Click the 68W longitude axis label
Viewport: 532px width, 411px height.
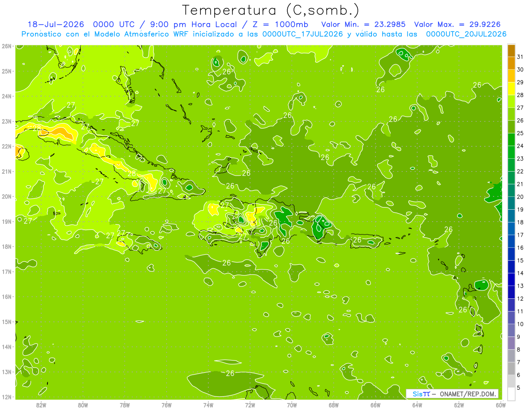tap(333, 405)
